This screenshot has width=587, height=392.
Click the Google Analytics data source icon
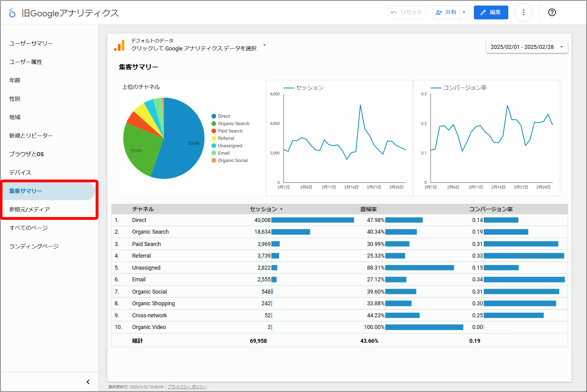click(120, 45)
